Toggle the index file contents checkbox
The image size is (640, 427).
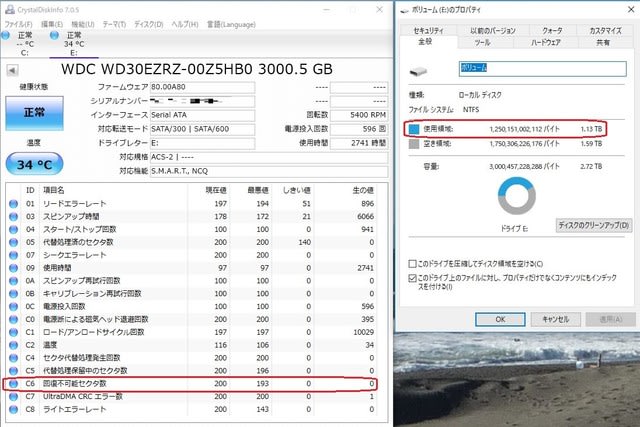click(x=412, y=278)
